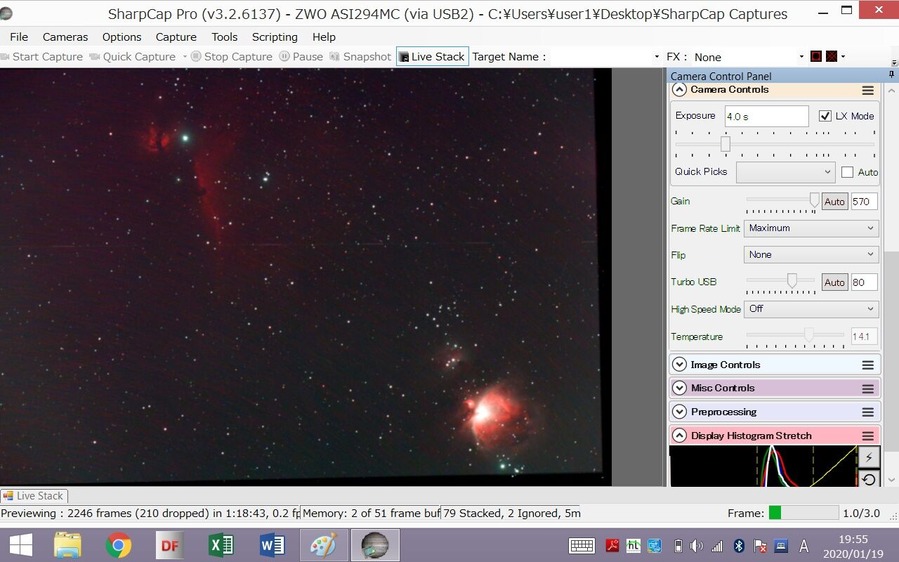
Task: Click the Gain slider handle
Action: [814, 200]
